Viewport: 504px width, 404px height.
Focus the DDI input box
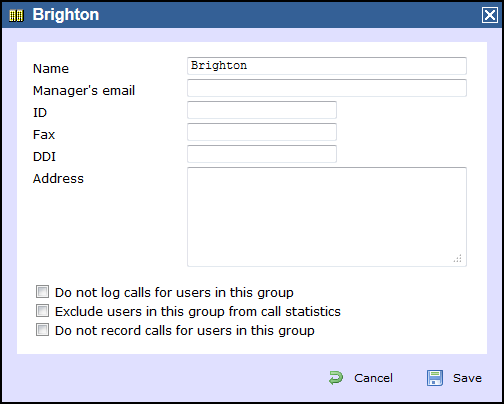tap(262, 154)
